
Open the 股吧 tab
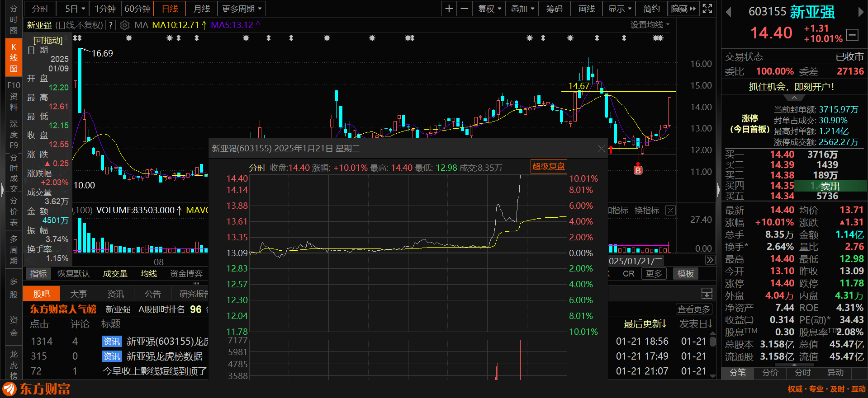click(x=41, y=294)
